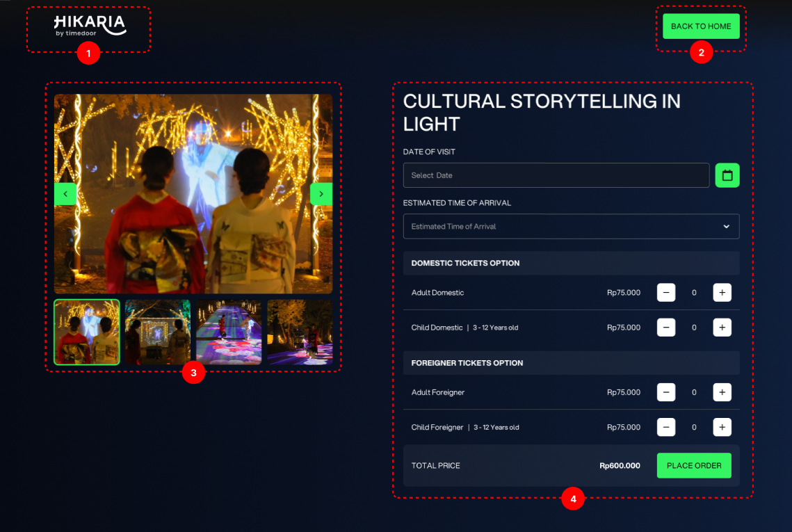This screenshot has width=792, height=532.
Task: Show the next gallery image
Action: [321, 194]
